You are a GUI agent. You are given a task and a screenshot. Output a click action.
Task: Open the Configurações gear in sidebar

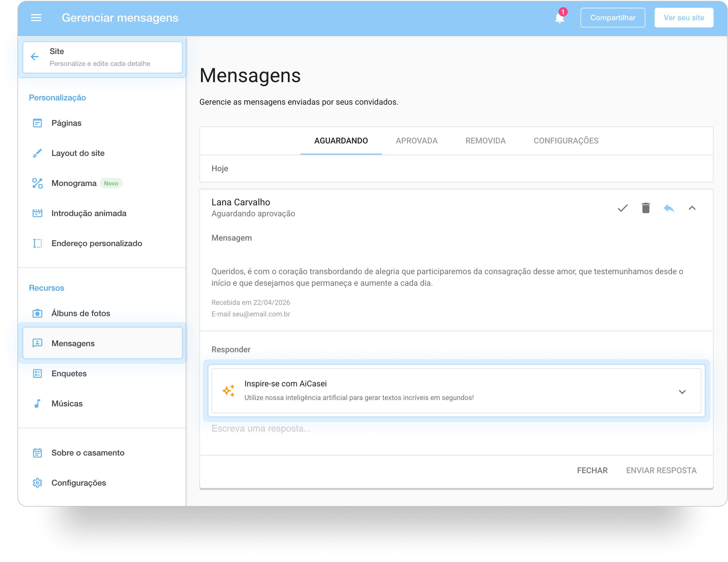coord(37,483)
